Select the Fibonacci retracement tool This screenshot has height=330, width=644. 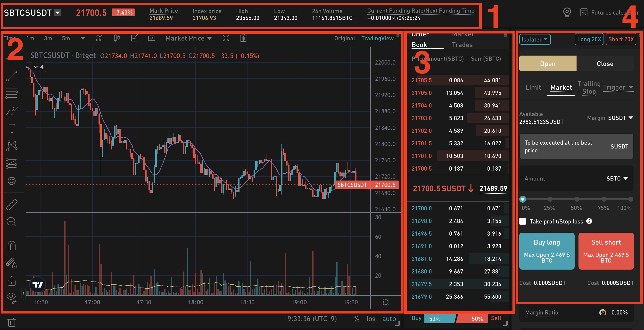pos(11,93)
